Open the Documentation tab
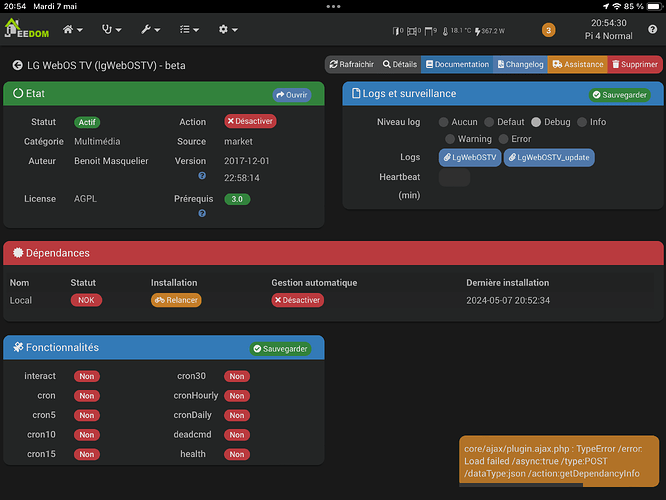Screen dimensions: 666x500 (457, 65)
